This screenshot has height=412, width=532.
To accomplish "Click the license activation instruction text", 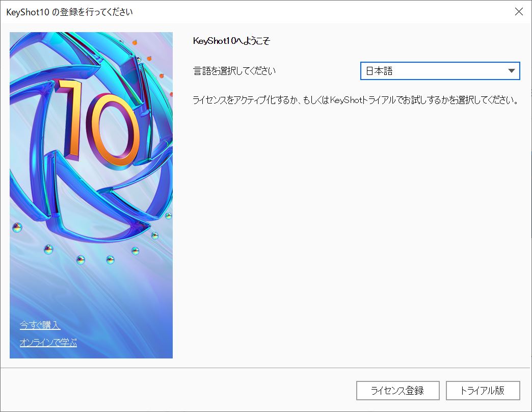I will 356,100.
